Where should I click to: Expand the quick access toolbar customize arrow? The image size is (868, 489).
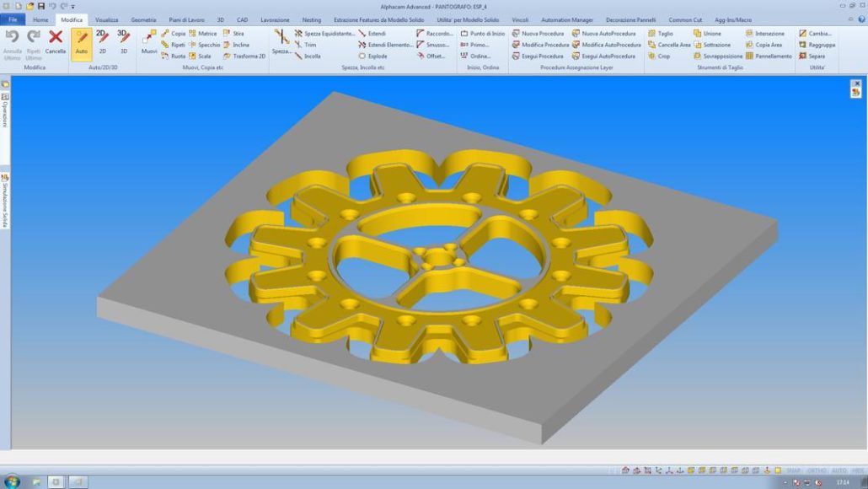click(73, 7)
